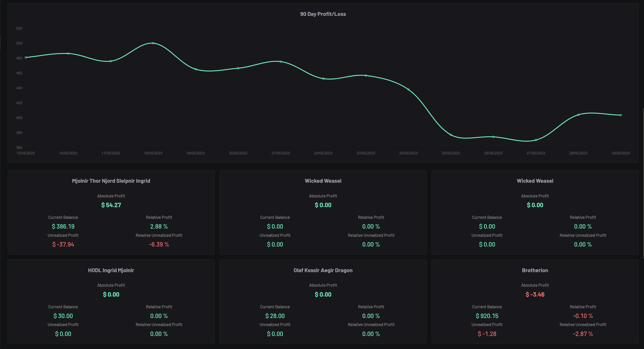Select the 25/05/2023 point on the profit line
The image size is (644, 349).
click(451, 135)
